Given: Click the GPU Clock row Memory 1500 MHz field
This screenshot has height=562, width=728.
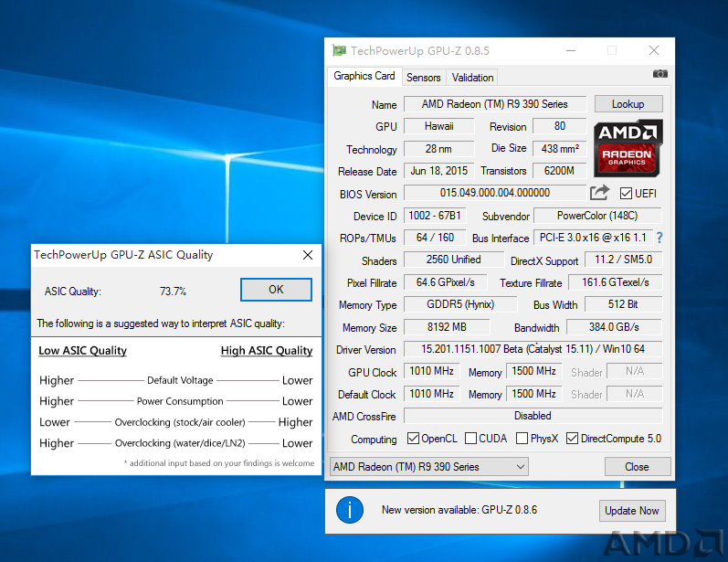Looking at the screenshot, I should tap(534, 371).
